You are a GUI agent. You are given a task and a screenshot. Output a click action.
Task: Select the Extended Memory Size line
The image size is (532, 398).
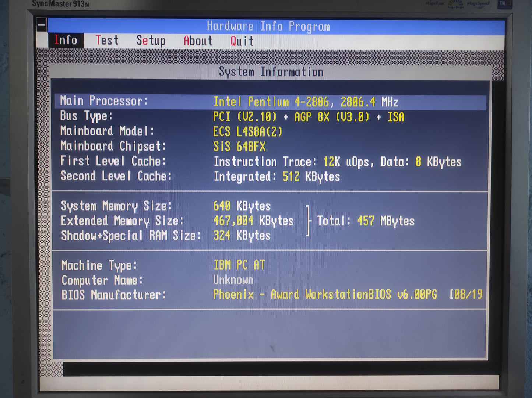tap(177, 221)
